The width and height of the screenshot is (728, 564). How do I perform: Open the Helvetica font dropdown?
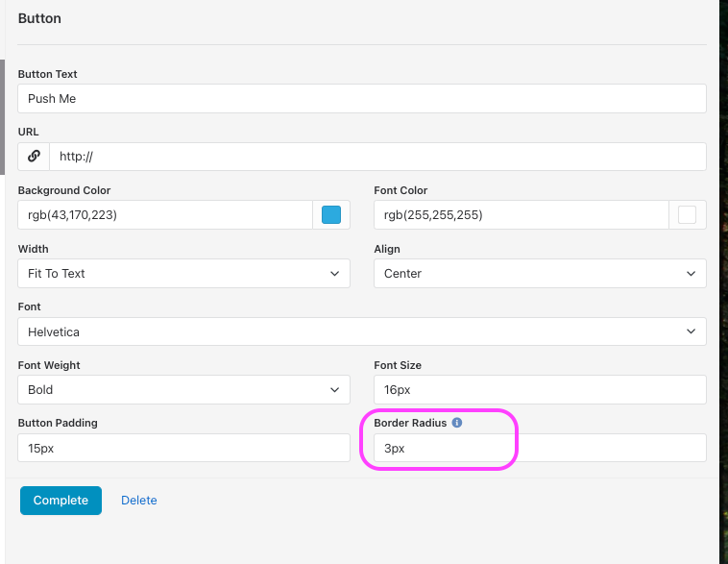(362, 331)
